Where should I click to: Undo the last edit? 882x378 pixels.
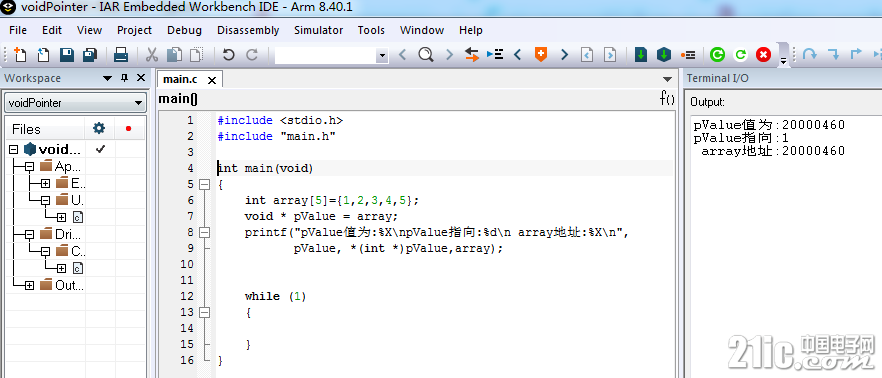228,55
